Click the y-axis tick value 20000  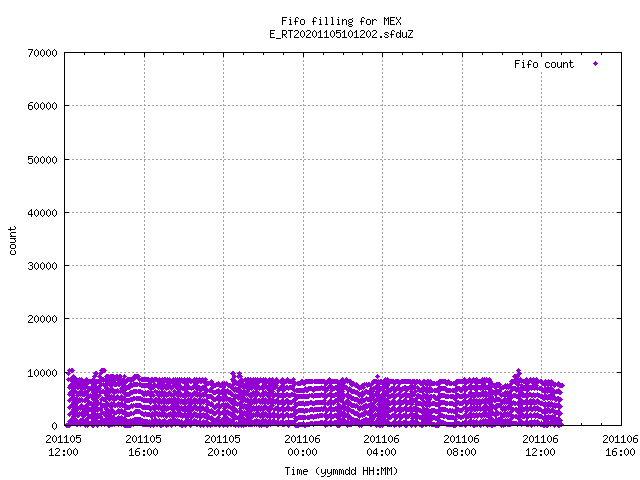tap(42, 319)
